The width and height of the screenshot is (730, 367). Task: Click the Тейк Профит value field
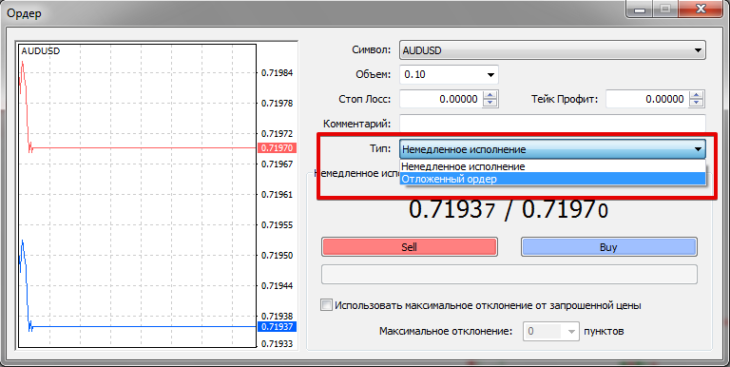647,99
